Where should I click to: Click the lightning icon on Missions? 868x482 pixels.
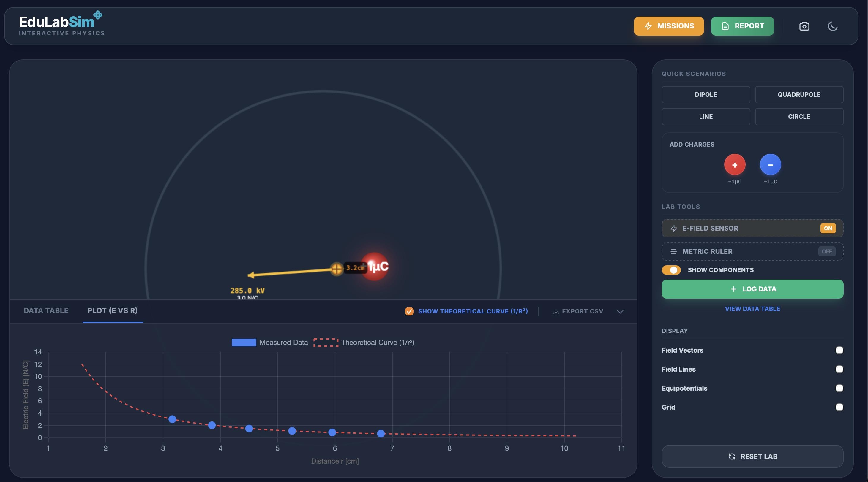(x=648, y=26)
